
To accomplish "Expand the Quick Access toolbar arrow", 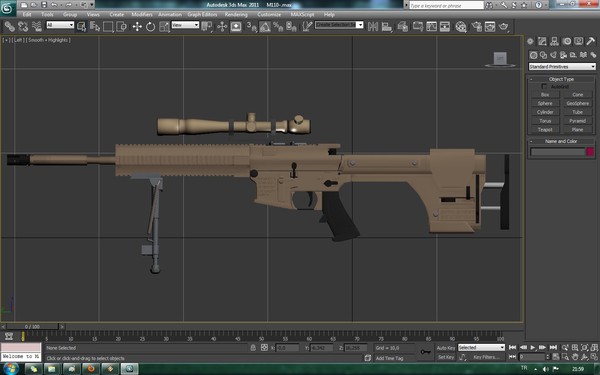I will click(92, 5).
